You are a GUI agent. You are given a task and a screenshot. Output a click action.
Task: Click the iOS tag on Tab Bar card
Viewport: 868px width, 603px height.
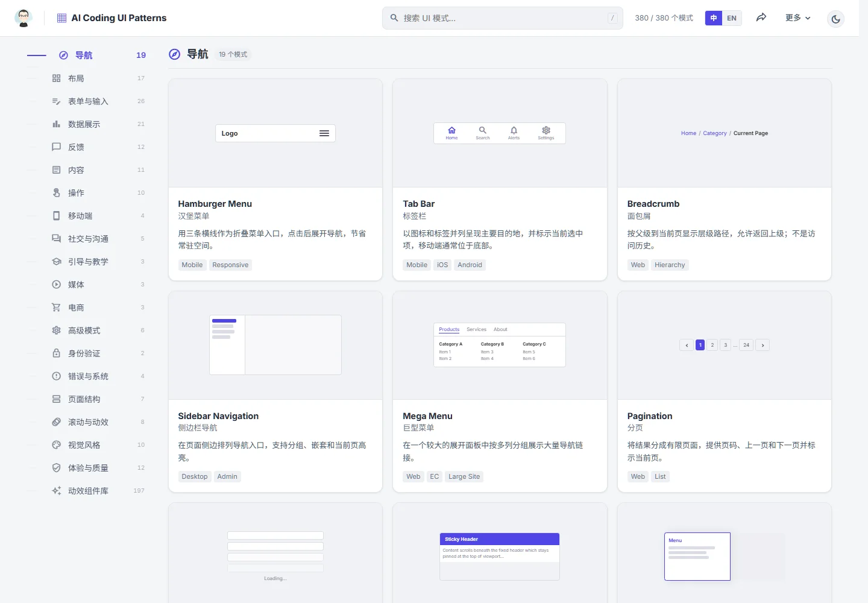pos(442,265)
